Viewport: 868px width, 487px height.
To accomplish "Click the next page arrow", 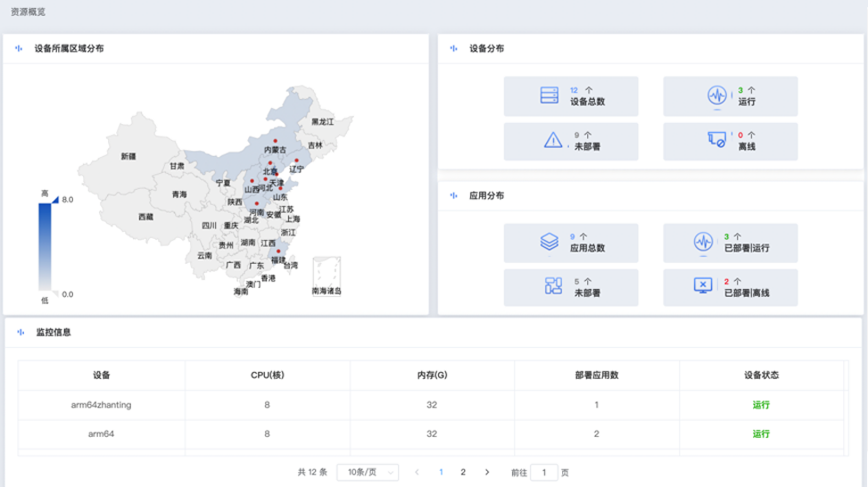I will [487, 472].
